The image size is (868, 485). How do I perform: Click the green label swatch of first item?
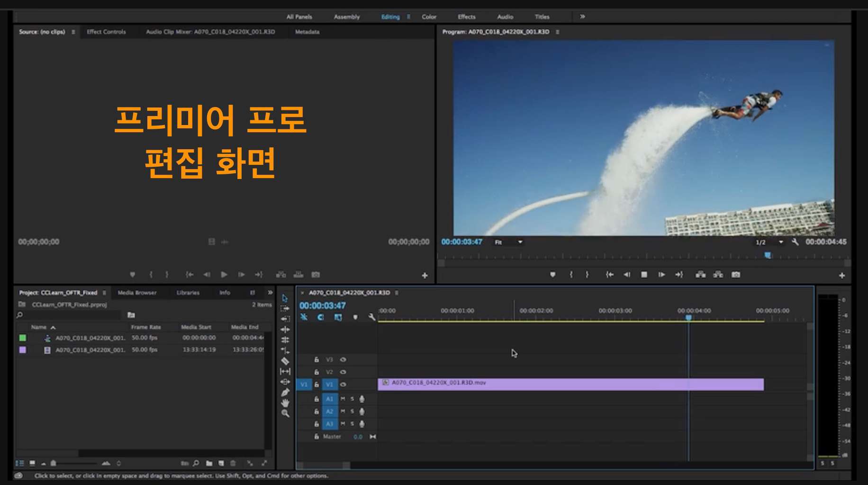coord(22,338)
